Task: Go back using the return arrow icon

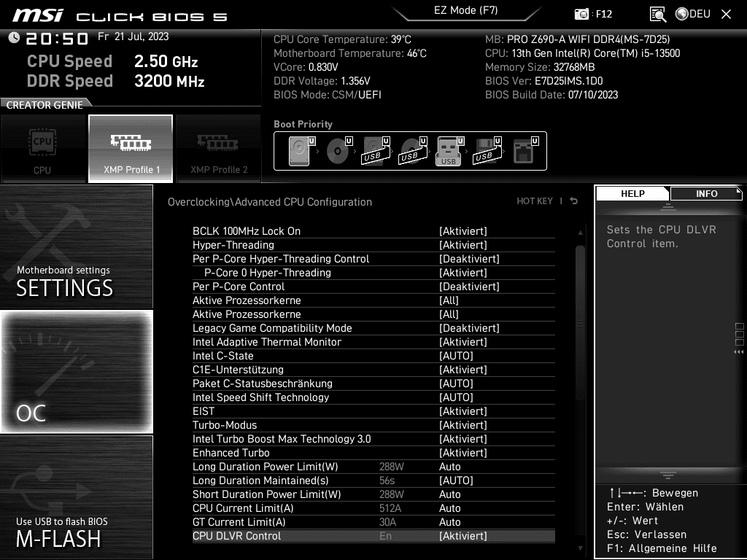Action: pos(574,201)
